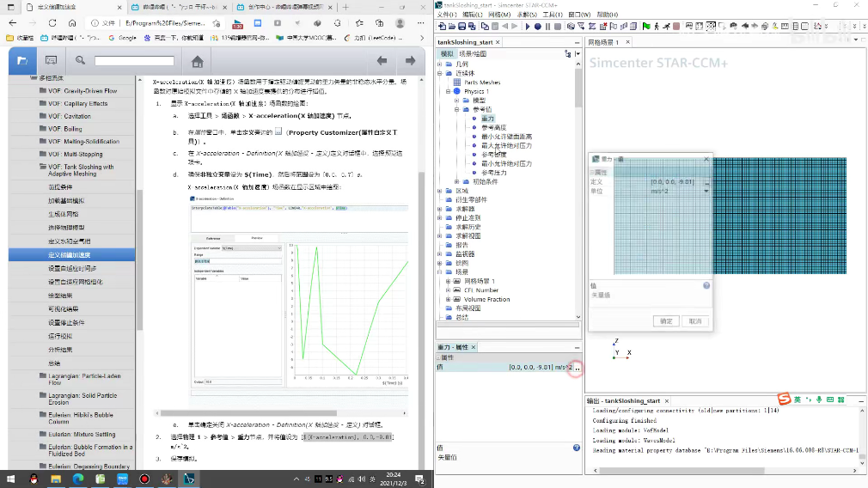Select the 模拟 tab

click(x=447, y=53)
